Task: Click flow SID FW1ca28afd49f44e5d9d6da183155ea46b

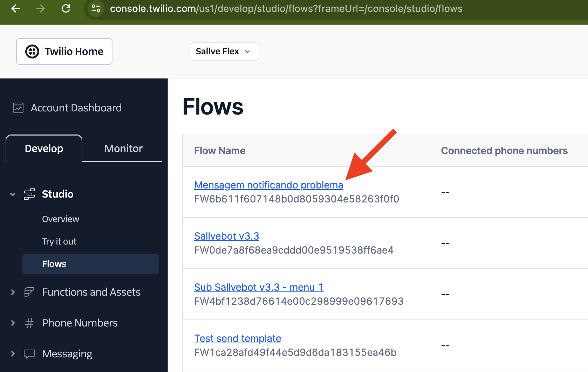Action: pyautogui.click(x=295, y=352)
